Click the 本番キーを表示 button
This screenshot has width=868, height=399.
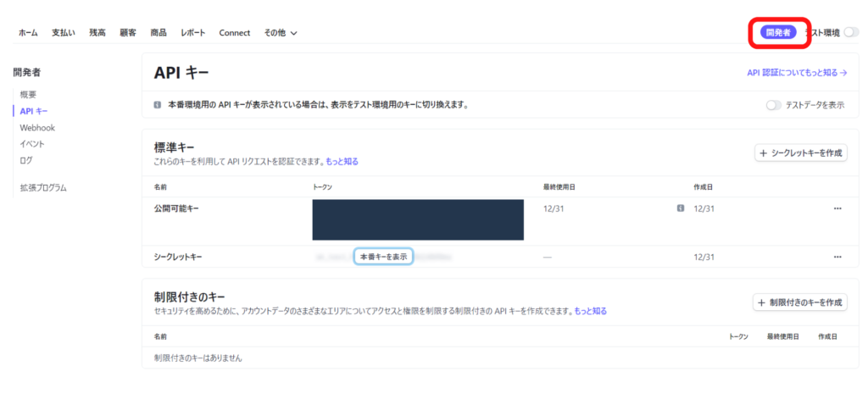tap(383, 257)
